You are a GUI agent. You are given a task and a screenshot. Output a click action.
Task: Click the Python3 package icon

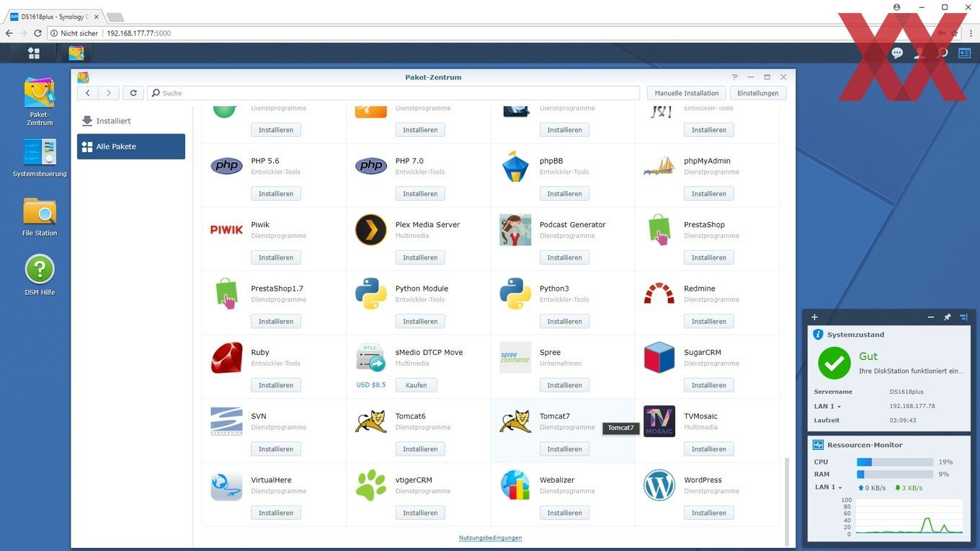[x=515, y=294]
